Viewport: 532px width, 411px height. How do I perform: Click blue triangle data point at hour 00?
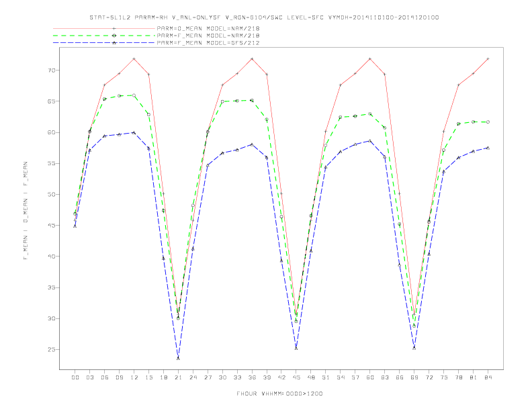75,226
